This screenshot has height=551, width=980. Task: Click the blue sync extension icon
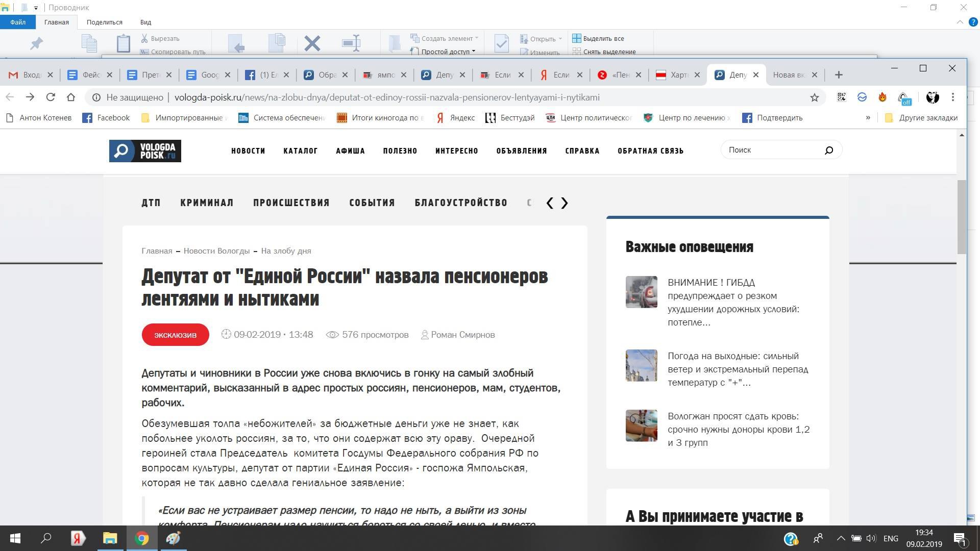tap(862, 97)
